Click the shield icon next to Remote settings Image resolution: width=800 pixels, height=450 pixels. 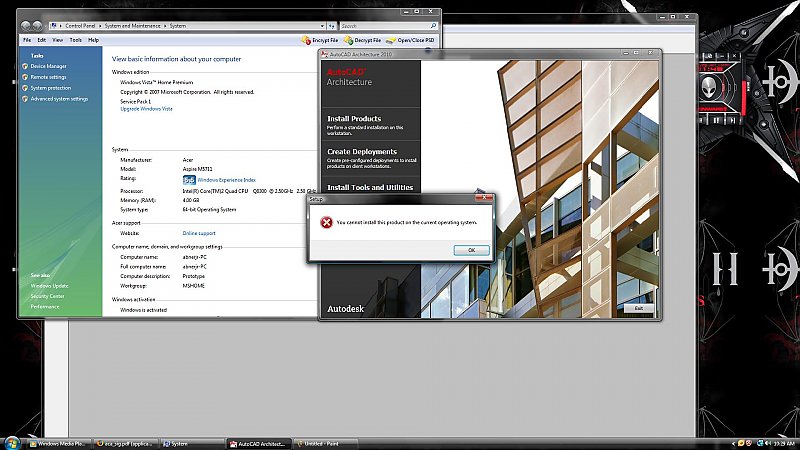coord(25,77)
